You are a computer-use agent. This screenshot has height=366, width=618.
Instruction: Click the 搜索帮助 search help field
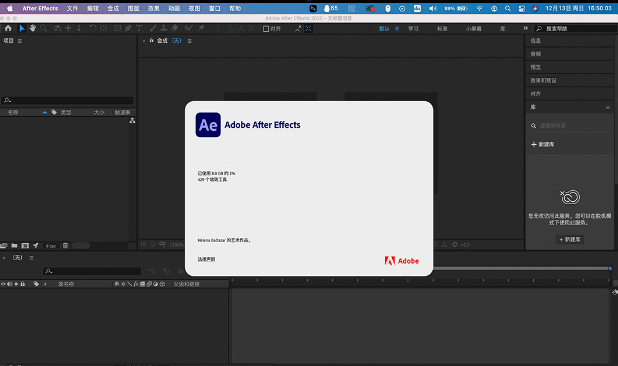coord(575,28)
